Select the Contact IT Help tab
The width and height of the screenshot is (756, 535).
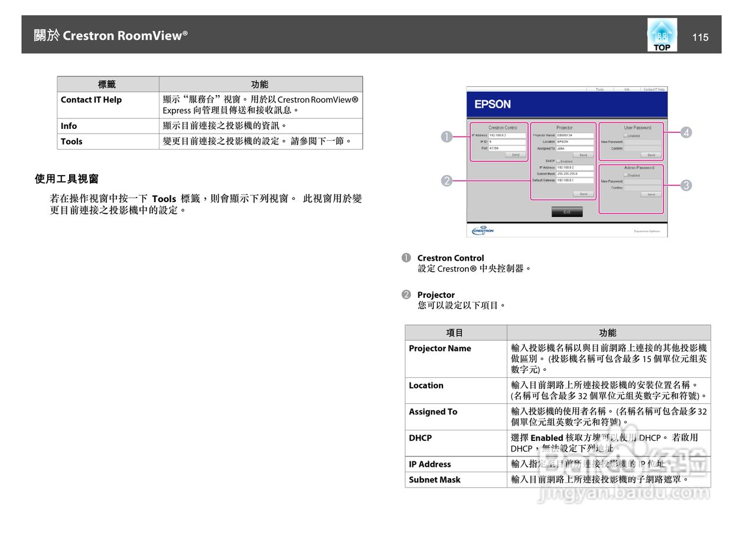[x=654, y=89]
